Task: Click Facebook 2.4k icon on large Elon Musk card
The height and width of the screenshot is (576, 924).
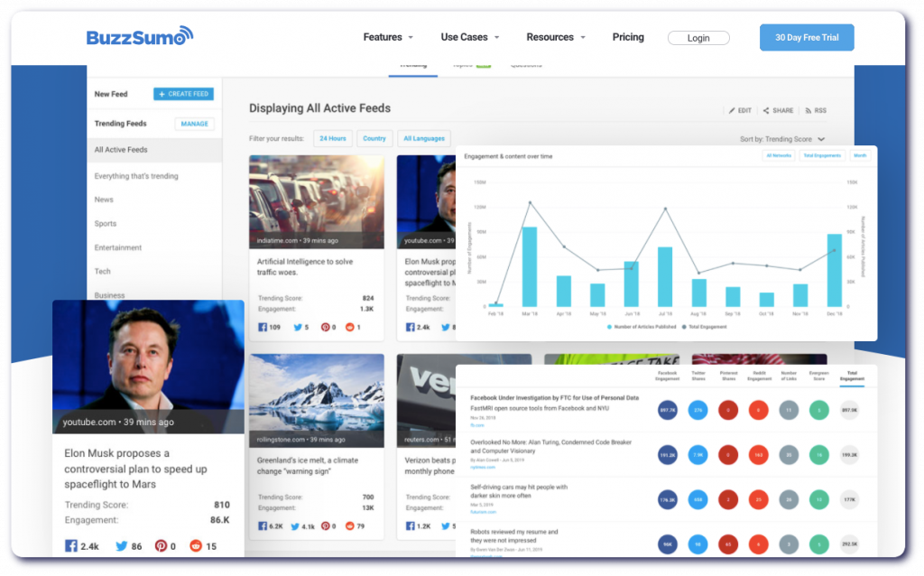Action: point(70,546)
